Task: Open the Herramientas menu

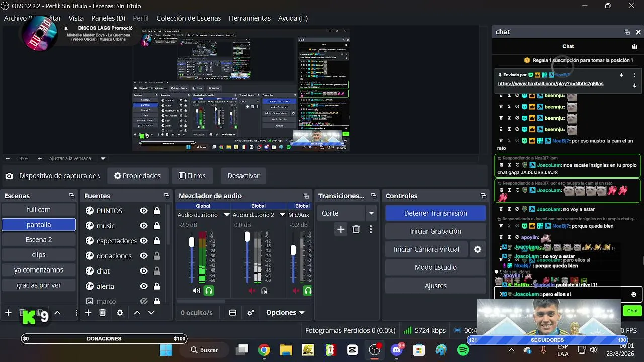Action: 250,18
